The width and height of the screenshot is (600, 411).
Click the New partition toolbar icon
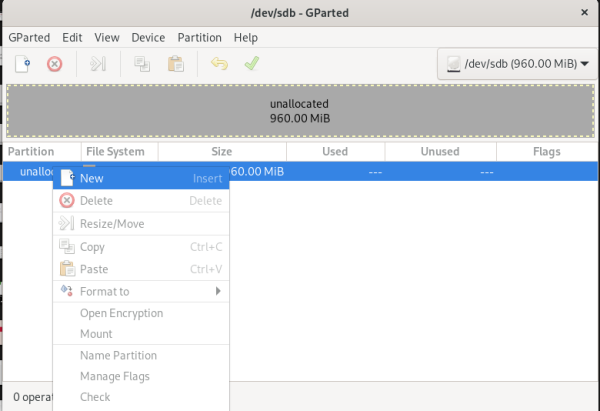(22, 64)
